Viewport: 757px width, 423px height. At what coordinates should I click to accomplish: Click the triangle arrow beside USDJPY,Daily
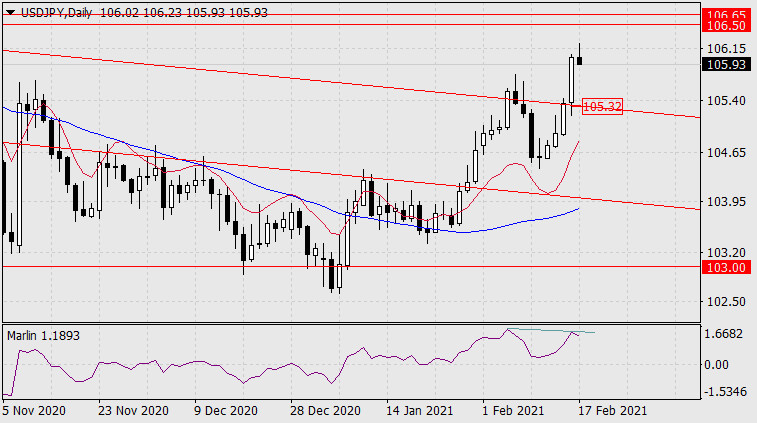point(10,13)
